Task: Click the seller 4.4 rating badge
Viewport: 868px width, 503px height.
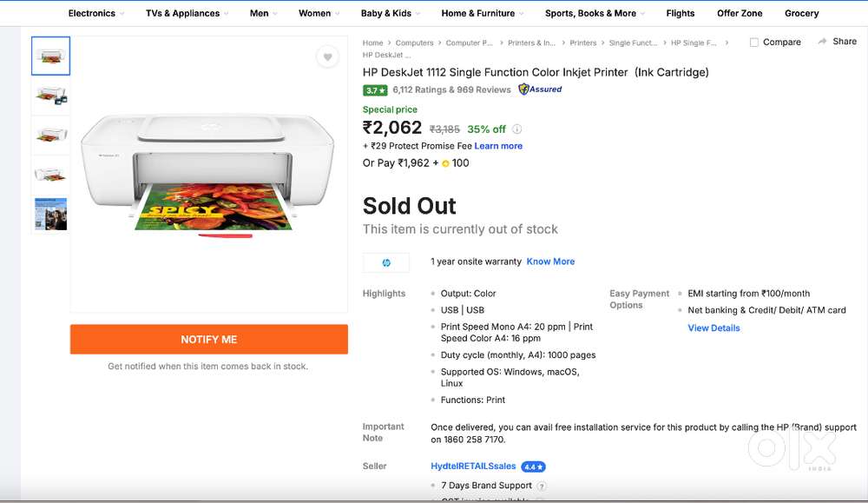Action: coord(533,467)
